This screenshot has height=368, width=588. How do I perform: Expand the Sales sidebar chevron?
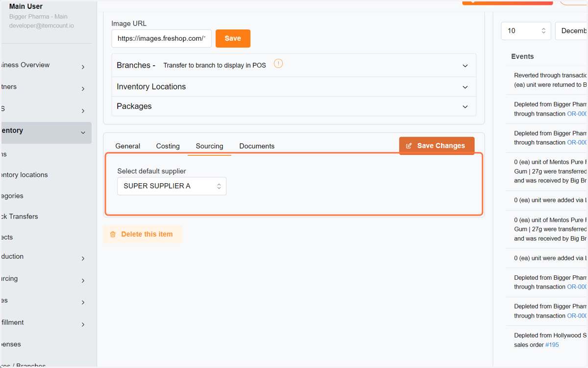pyautogui.click(x=83, y=302)
